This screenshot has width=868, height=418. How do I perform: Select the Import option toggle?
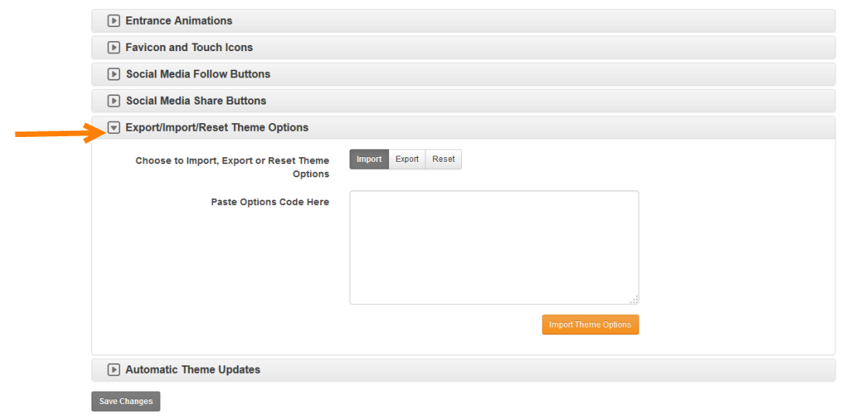[369, 159]
